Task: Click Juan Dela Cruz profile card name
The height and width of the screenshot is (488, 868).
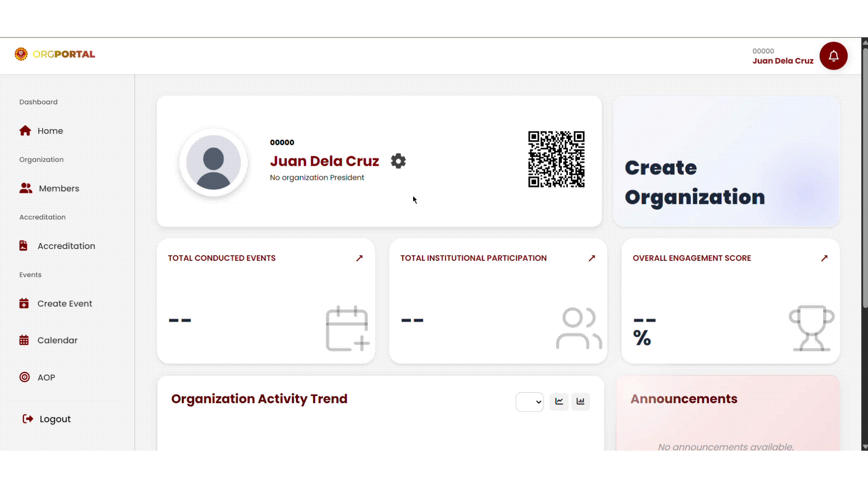Action: tap(324, 161)
